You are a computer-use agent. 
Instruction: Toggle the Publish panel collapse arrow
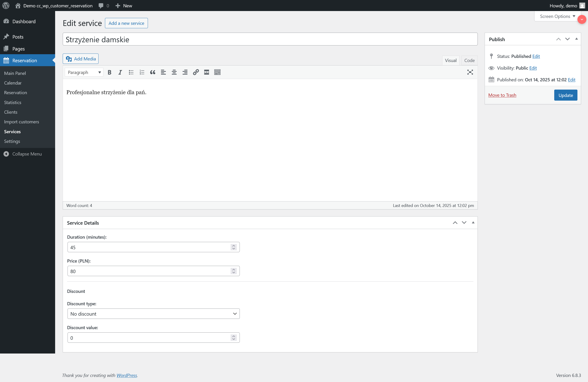pos(576,39)
